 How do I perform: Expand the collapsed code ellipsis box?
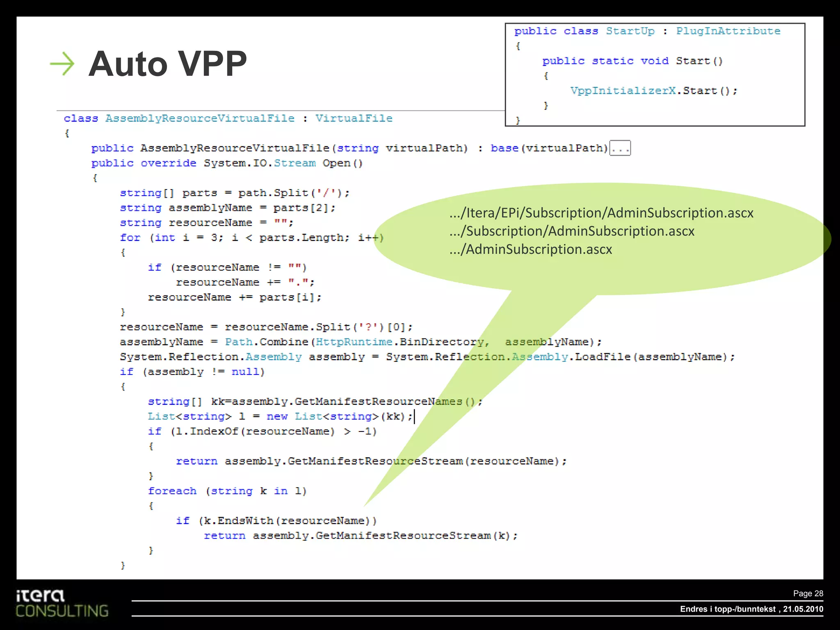(620, 148)
